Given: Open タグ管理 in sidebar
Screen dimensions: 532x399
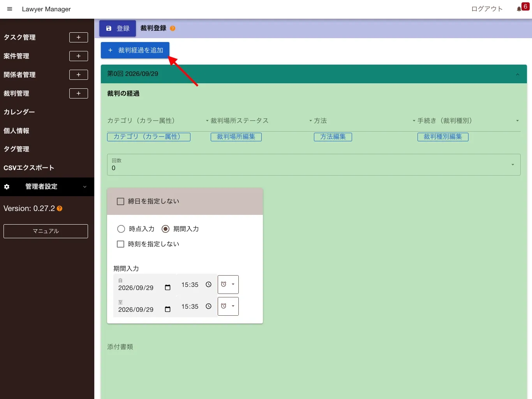Looking at the screenshot, I should [x=16, y=149].
